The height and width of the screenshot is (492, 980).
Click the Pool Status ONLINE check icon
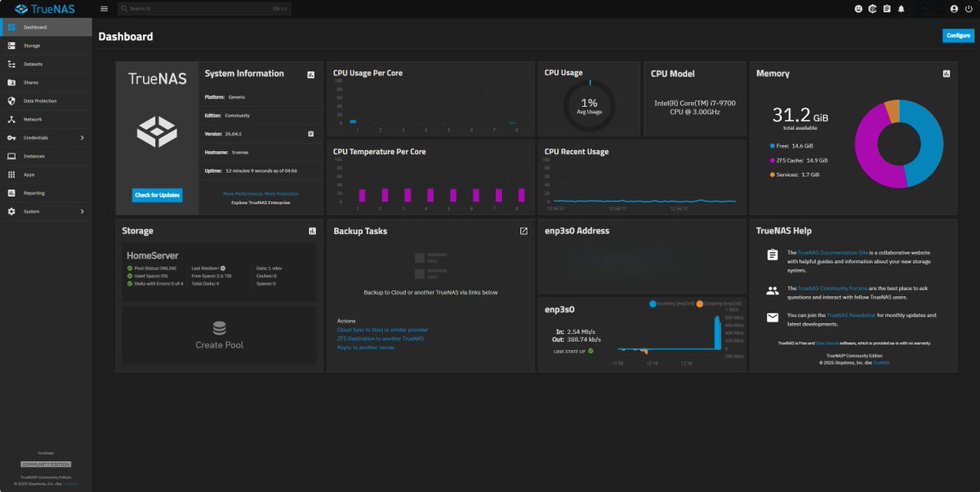130,268
